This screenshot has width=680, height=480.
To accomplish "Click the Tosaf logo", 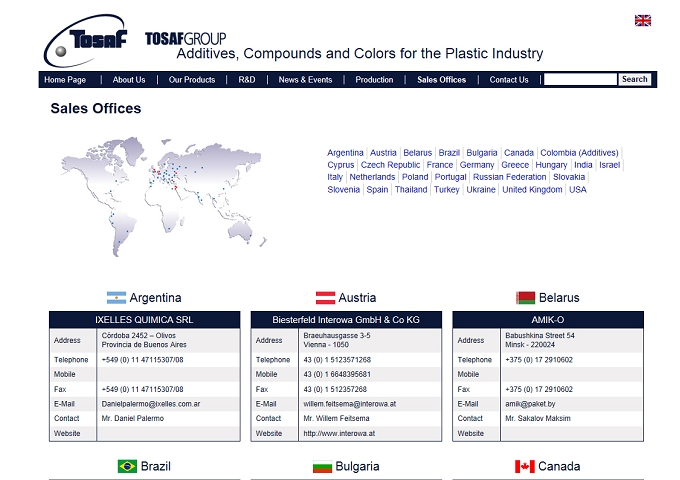I will point(85,40).
